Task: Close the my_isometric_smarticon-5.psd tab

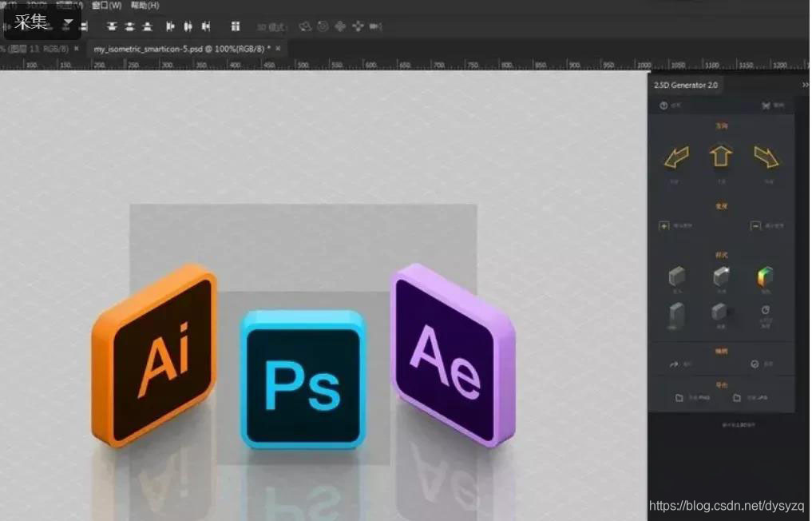Action: click(x=278, y=48)
